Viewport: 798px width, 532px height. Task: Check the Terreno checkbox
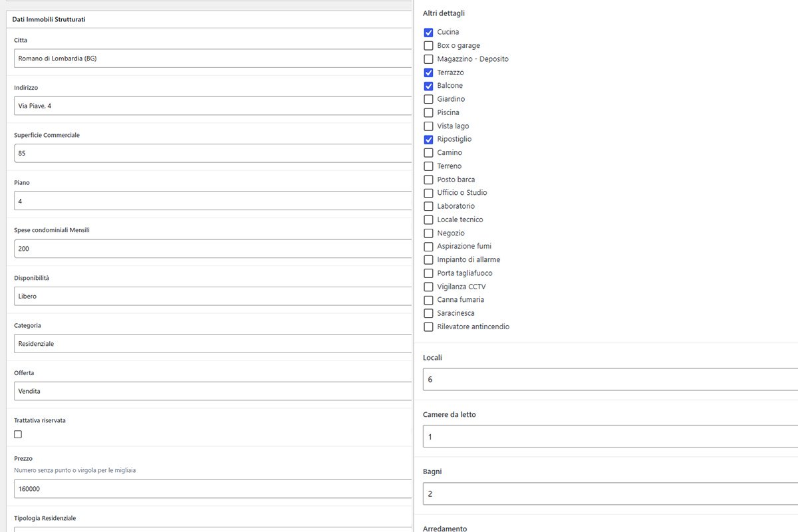(x=428, y=166)
